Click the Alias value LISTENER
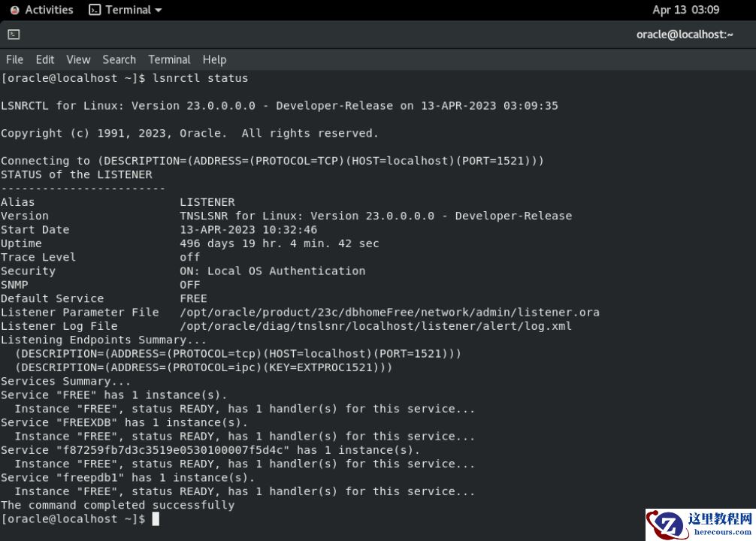The image size is (756, 541). pos(207,202)
